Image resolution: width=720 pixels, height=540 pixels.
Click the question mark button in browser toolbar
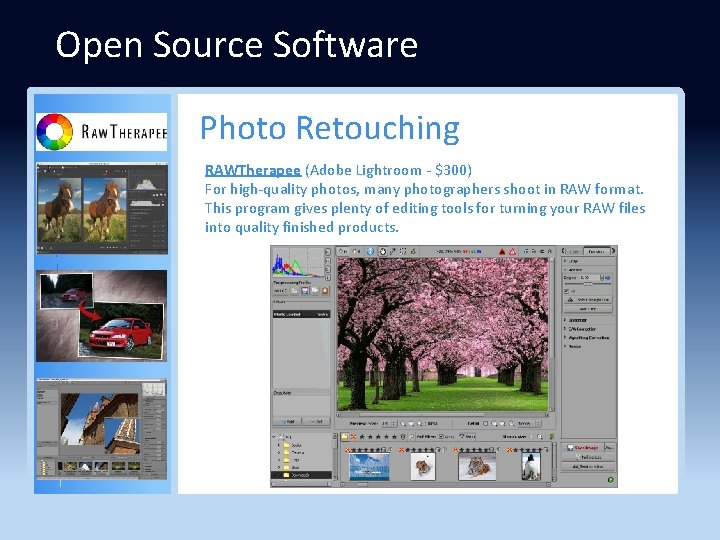coord(467,437)
